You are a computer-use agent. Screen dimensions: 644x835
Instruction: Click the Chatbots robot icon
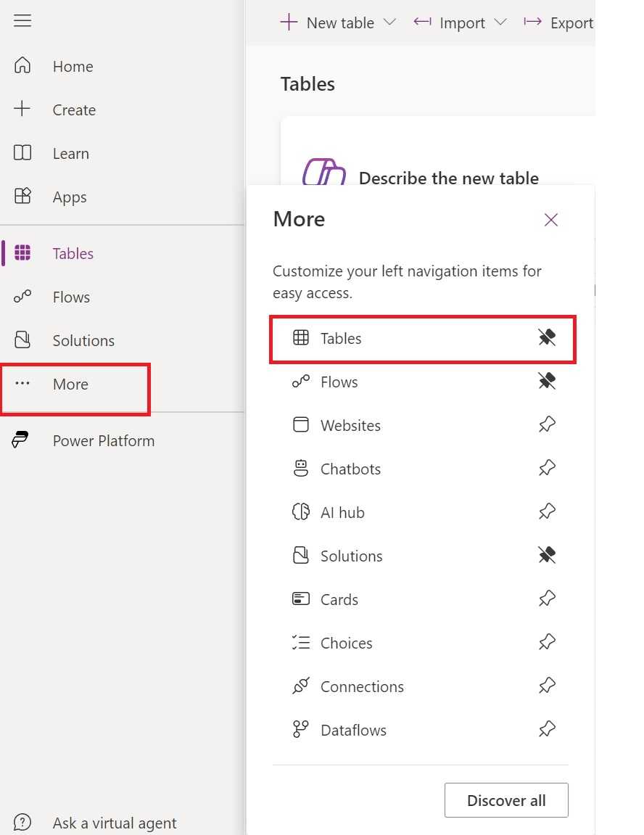click(x=301, y=468)
